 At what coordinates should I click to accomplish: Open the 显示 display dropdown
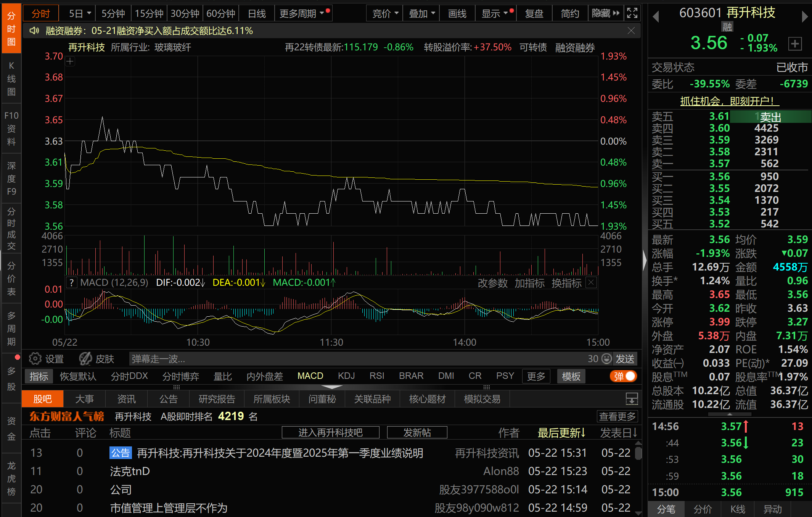coord(496,14)
